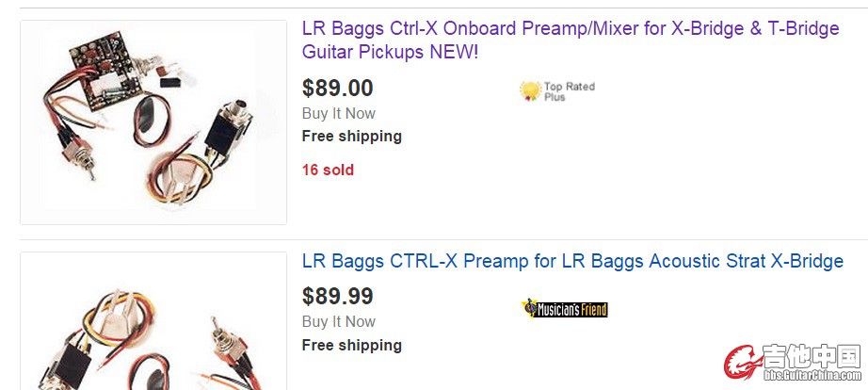Select Free shipping on the $89.00 listing
The image size is (868, 390).
[351, 136]
